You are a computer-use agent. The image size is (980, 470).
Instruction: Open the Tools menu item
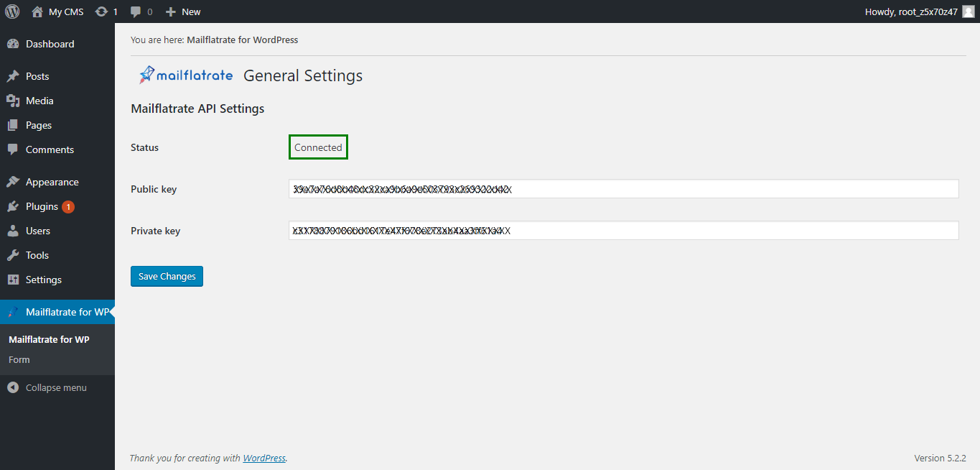point(37,255)
